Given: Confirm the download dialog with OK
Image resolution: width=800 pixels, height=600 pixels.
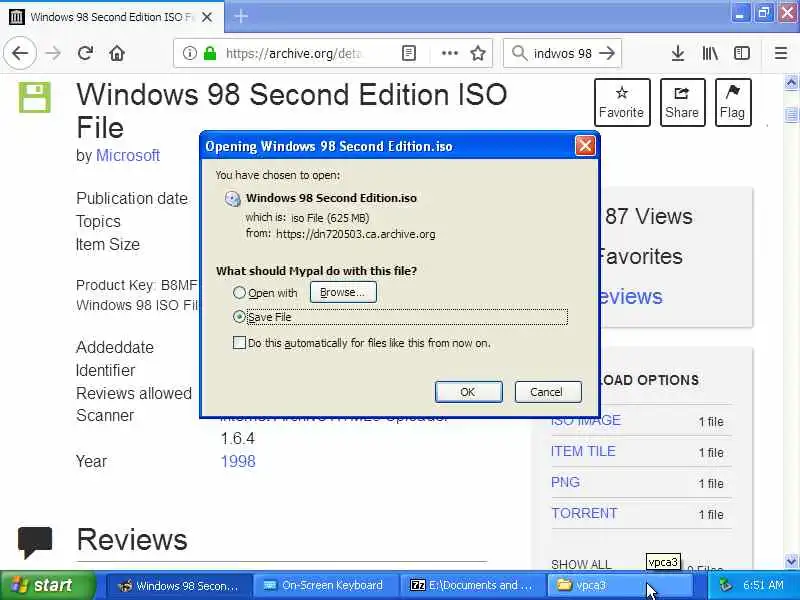Looking at the screenshot, I should (x=468, y=392).
